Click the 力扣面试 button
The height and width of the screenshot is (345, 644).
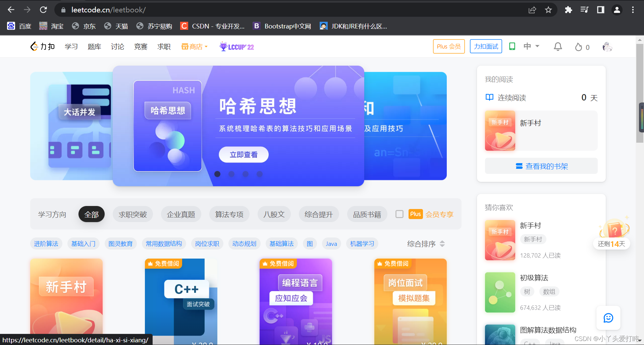point(486,46)
